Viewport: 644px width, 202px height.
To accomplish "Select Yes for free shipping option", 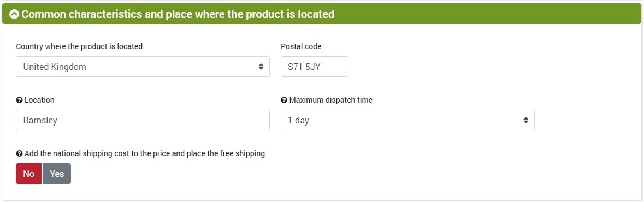I will pyautogui.click(x=57, y=174).
